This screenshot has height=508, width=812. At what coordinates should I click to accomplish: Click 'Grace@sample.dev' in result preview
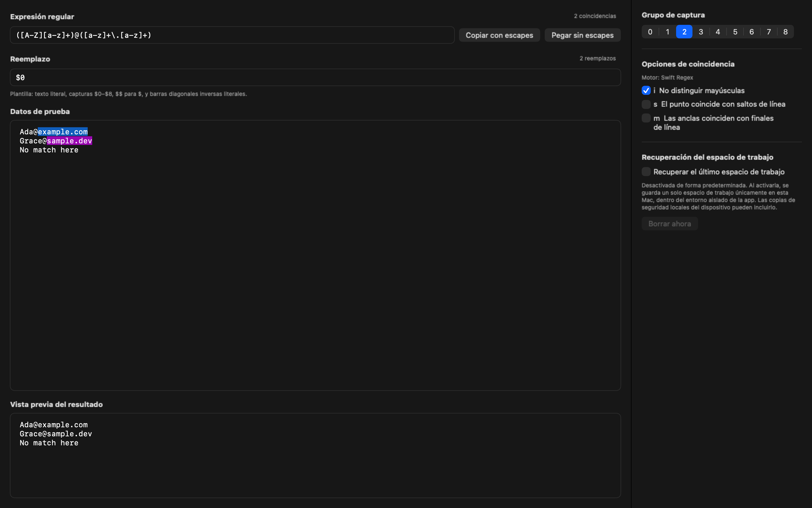[x=56, y=434]
